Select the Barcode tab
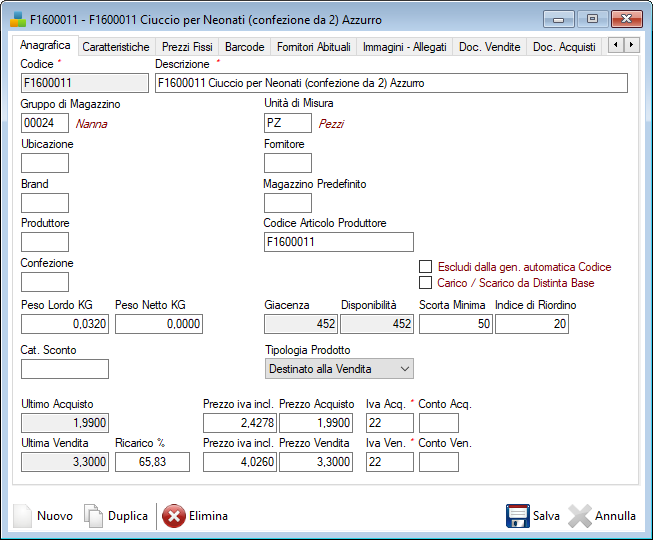 [x=245, y=47]
